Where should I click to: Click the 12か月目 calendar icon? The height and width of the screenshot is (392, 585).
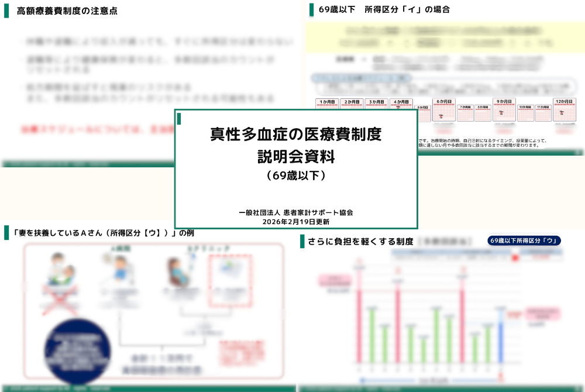point(564,110)
